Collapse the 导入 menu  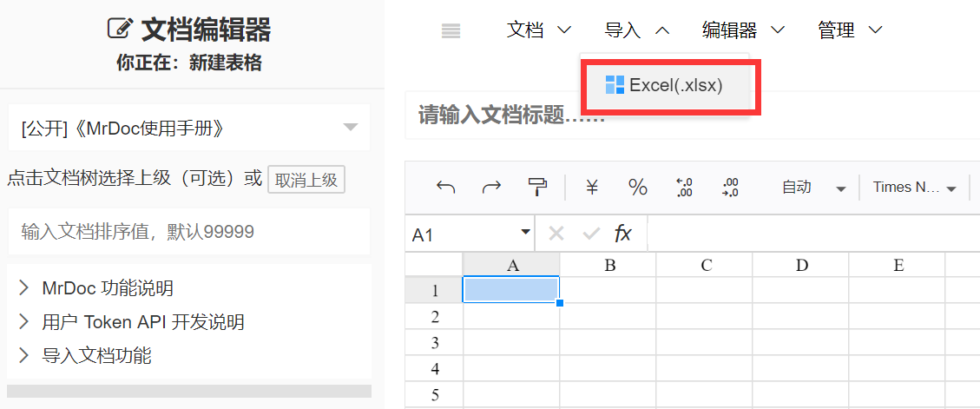point(637,30)
